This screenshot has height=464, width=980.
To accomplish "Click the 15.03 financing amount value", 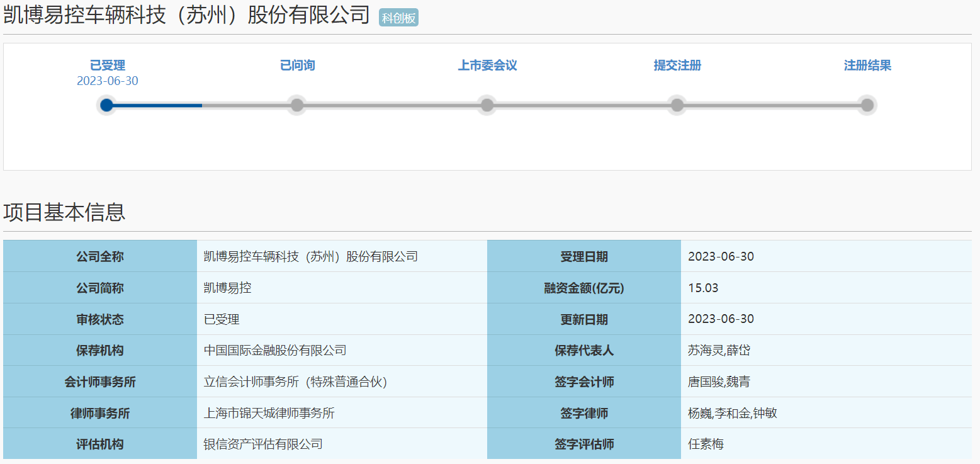I will click(703, 288).
